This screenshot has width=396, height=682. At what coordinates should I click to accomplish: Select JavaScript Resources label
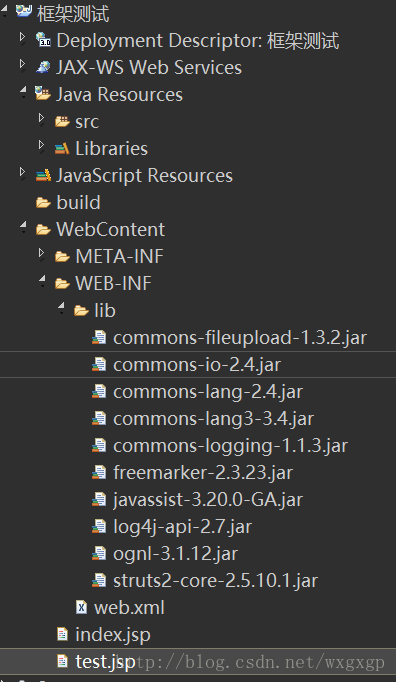point(144,176)
